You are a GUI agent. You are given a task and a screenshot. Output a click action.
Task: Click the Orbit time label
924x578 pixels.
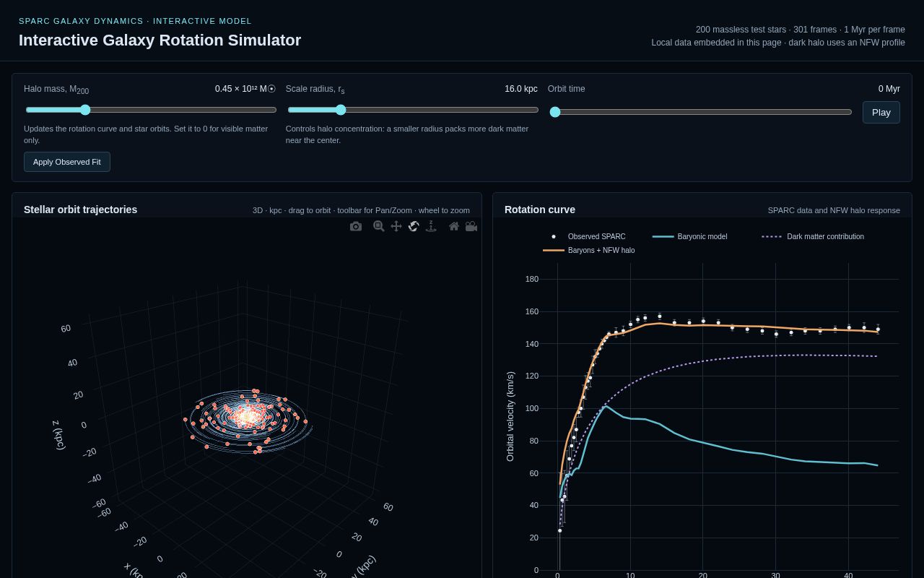tap(567, 89)
